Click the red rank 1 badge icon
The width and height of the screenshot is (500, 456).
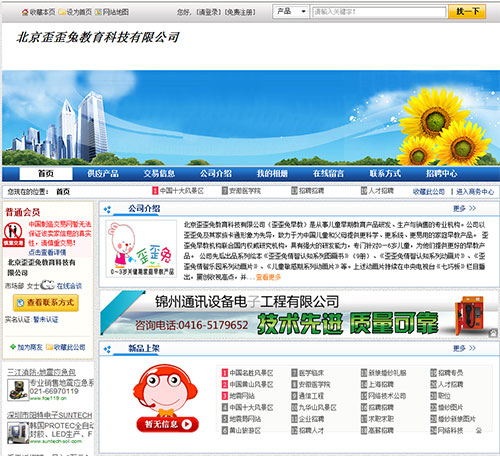225,373
